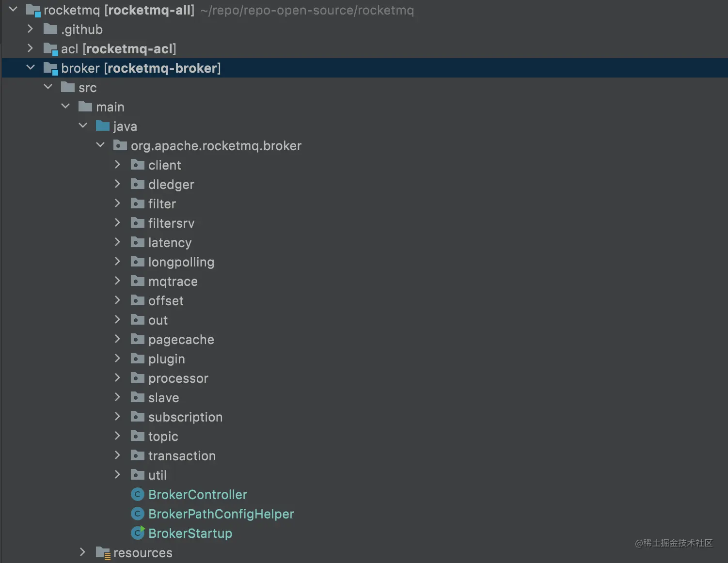Expand the transaction package arrow

117,455
